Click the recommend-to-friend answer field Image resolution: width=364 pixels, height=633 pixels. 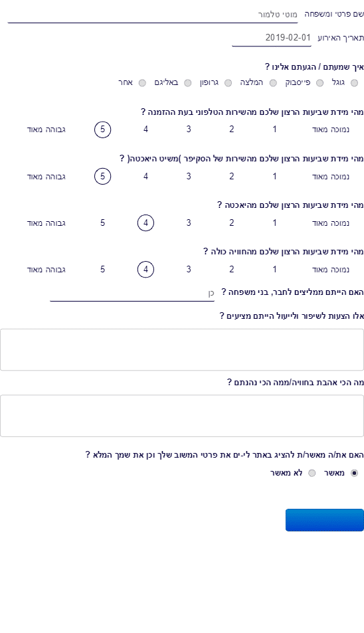(132, 293)
